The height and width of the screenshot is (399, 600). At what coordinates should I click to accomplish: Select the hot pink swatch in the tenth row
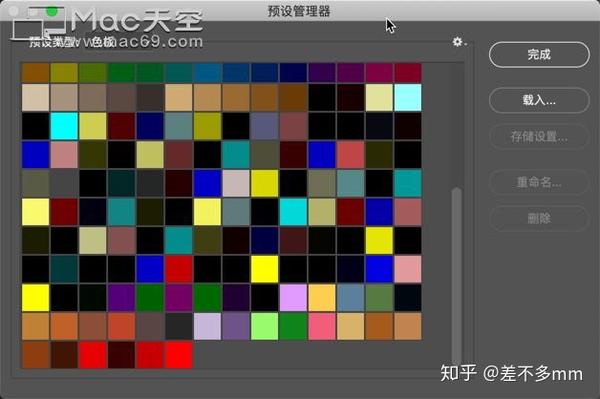(x=322, y=326)
